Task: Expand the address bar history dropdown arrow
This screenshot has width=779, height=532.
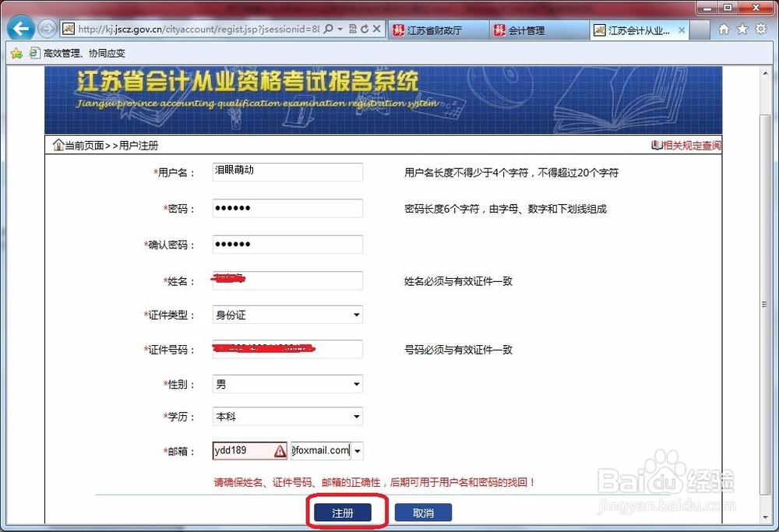Action: [x=340, y=29]
